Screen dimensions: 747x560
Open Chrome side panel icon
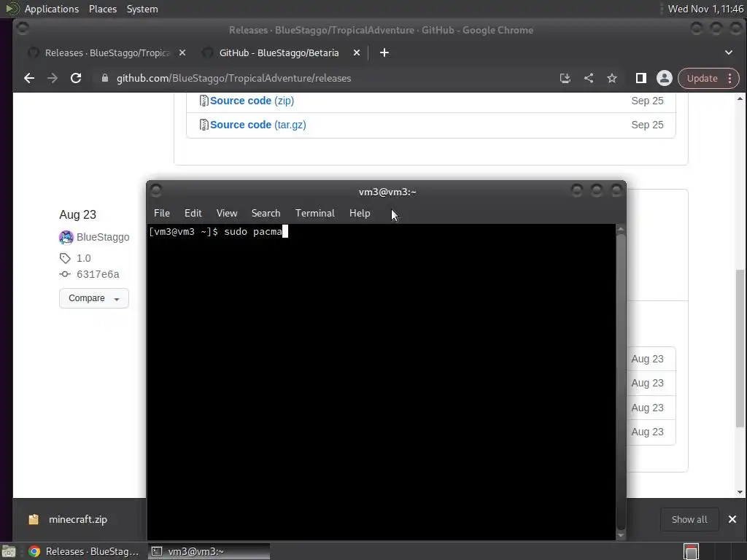coord(640,78)
